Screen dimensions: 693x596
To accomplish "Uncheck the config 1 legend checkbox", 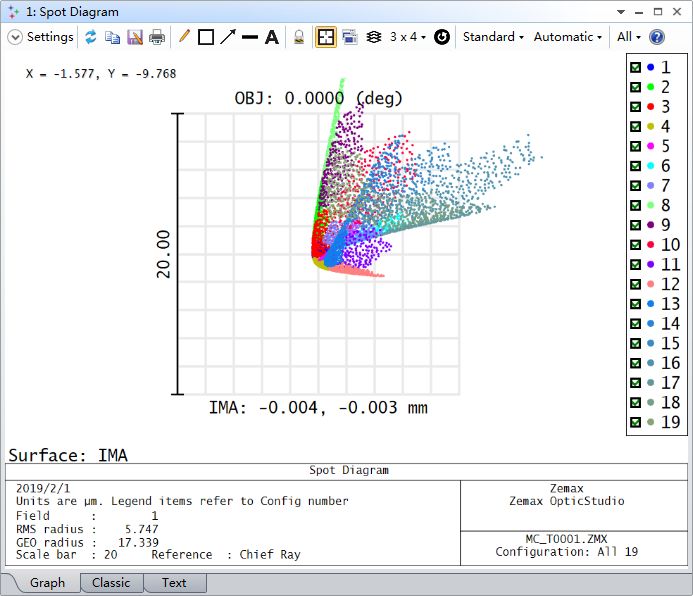I will click(634, 68).
